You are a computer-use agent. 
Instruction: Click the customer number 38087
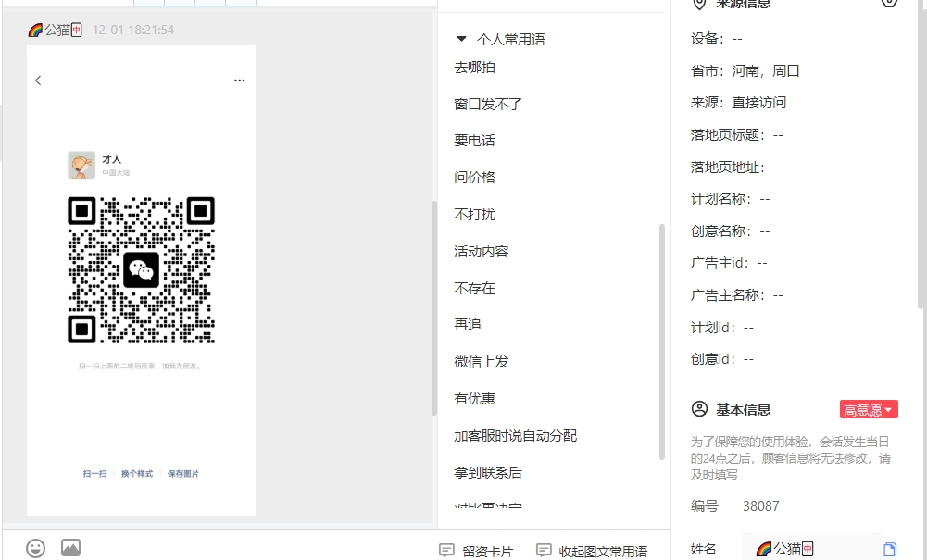tap(761, 506)
